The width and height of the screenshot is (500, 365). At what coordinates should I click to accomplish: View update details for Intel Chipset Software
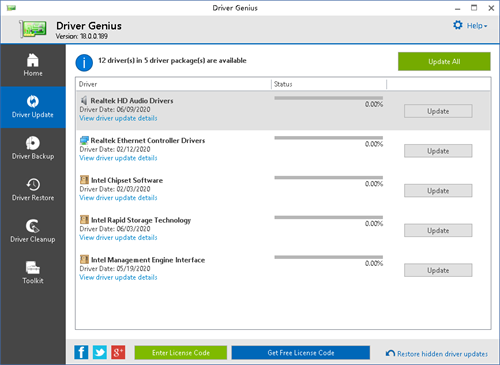coord(118,198)
